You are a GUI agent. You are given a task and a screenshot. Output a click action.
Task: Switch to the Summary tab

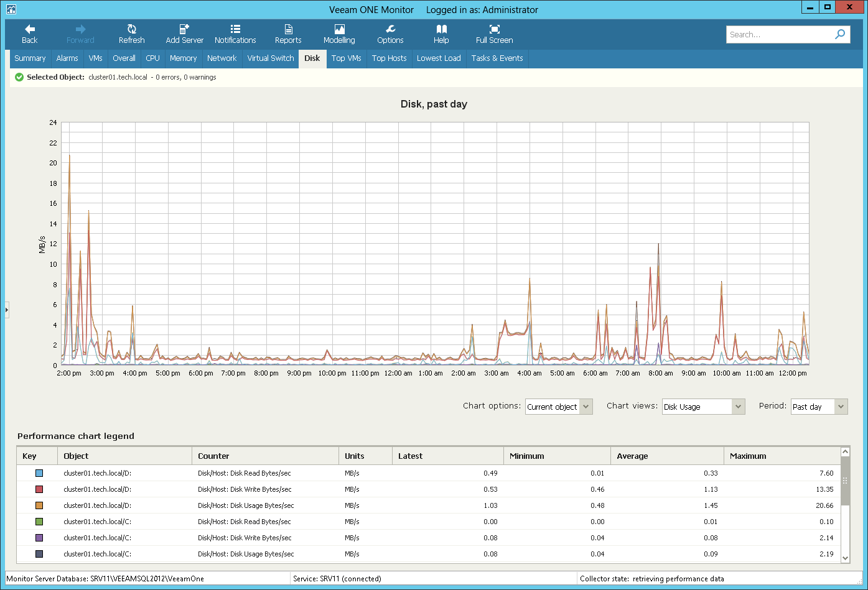(x=30, y=58)
